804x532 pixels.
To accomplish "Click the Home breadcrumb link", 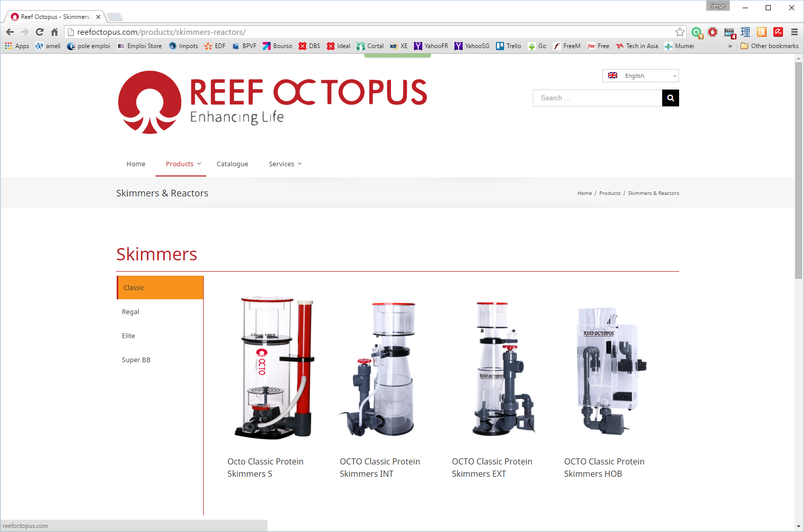I will click(584, 193).
